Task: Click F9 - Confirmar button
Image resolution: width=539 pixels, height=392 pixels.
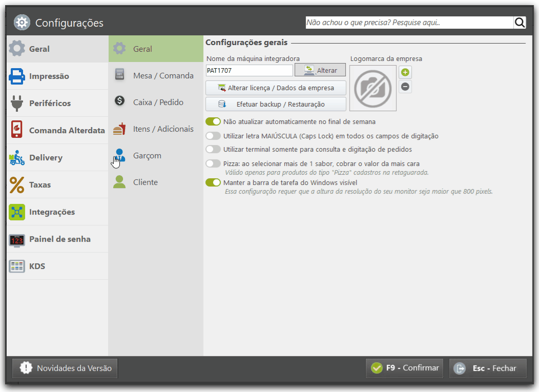Action: tap(405, 368)
